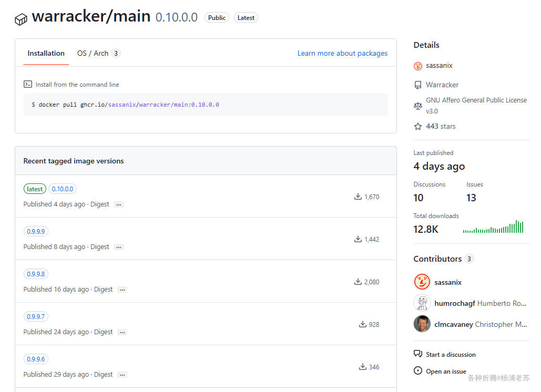Click Recent tagged image versions heading
Screen dimensions: 541x392
pos(74,161)
